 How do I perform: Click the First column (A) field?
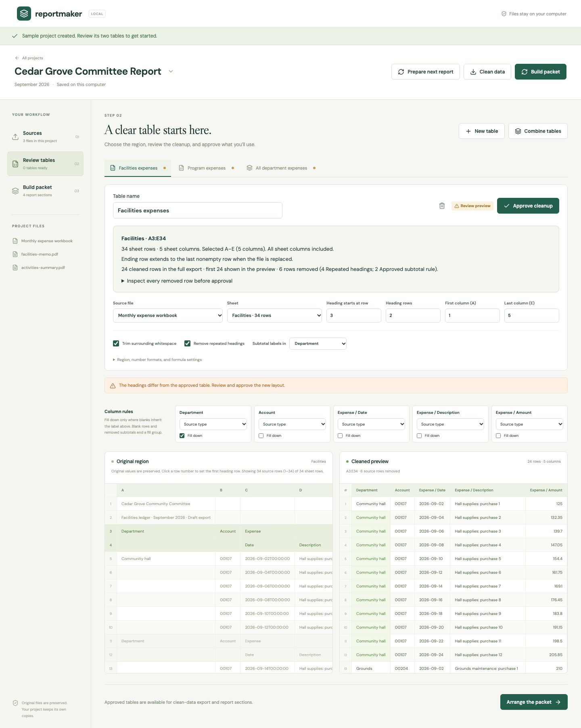click(472, 315)
